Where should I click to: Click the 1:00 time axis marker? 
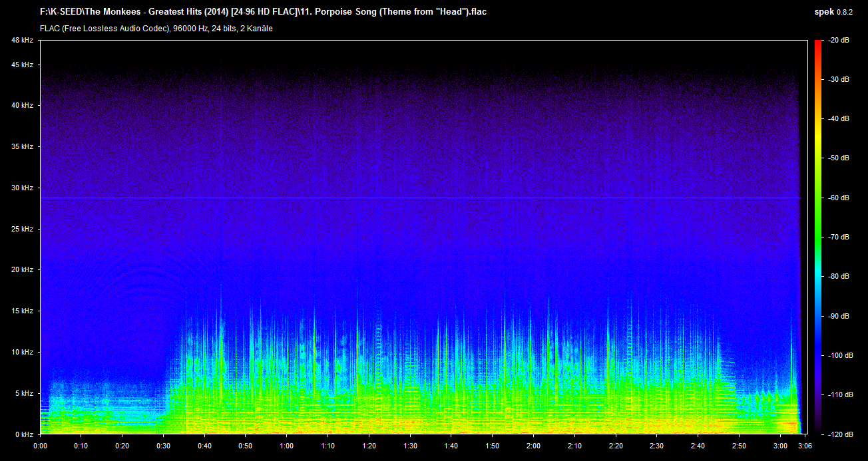pyautogui.click(x=287, y=446)
